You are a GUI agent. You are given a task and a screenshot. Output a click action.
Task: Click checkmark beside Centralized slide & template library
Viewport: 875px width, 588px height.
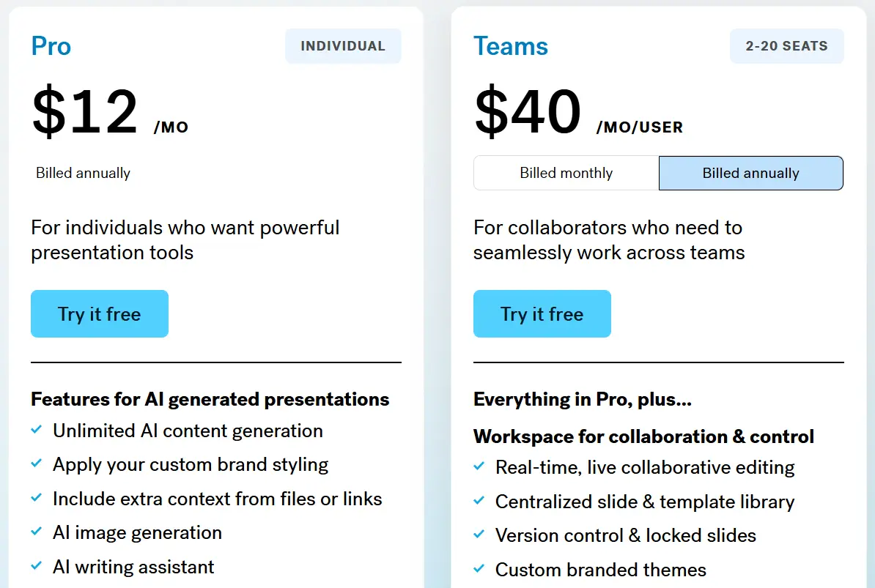tap(479, 501)
